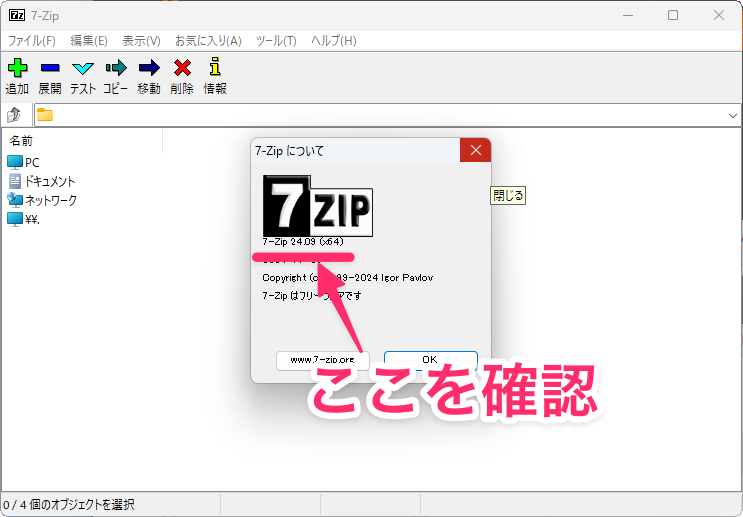The width and height of the screenshot is (743, 517).
Task: Open the 編集(E) menu
Action: point(89,41)
